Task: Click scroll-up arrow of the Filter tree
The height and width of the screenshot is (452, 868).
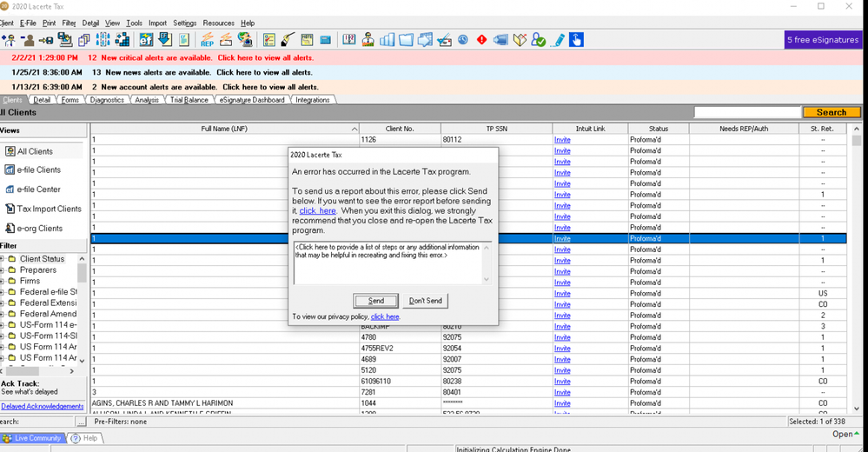Action: pyautogui.click(x=82, y=259)
